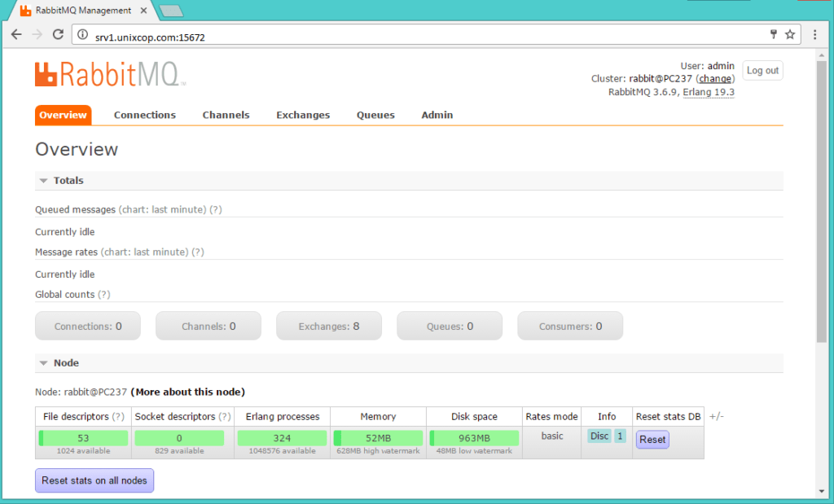Click the Consumers: 0 count button
Screen dimensions: 834x504
click(x=570, y=326)
